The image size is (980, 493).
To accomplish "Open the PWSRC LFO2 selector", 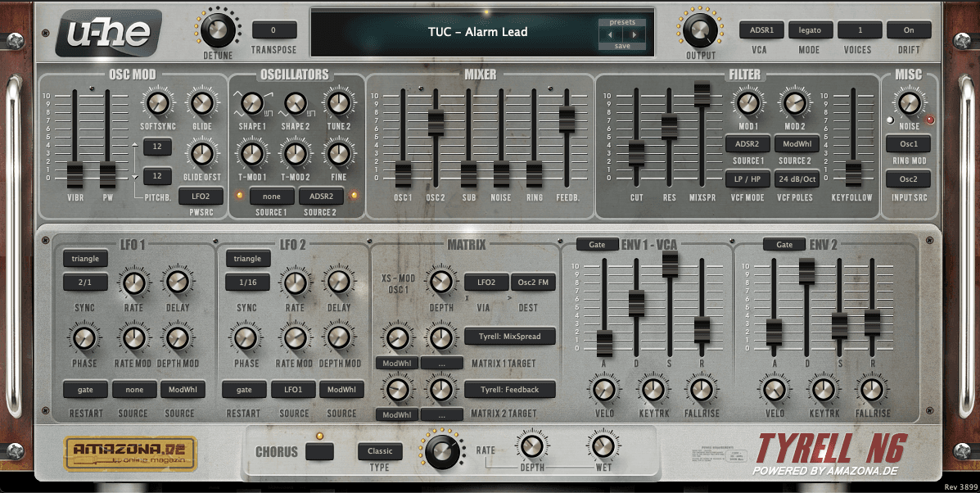I will click(x=201, y=197).
